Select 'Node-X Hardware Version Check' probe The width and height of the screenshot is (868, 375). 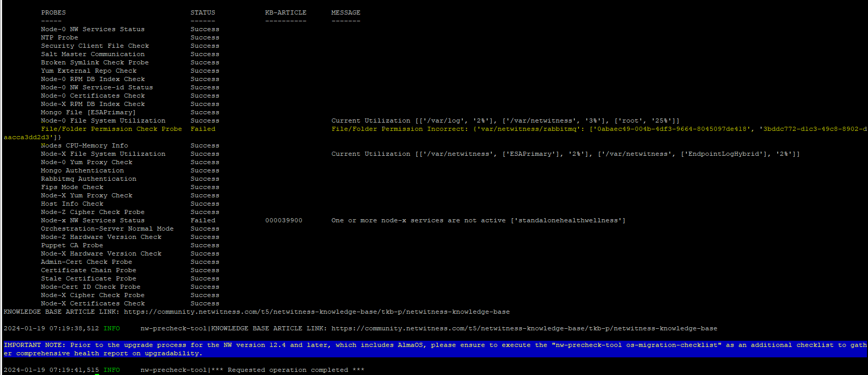[x=101, y=253]
